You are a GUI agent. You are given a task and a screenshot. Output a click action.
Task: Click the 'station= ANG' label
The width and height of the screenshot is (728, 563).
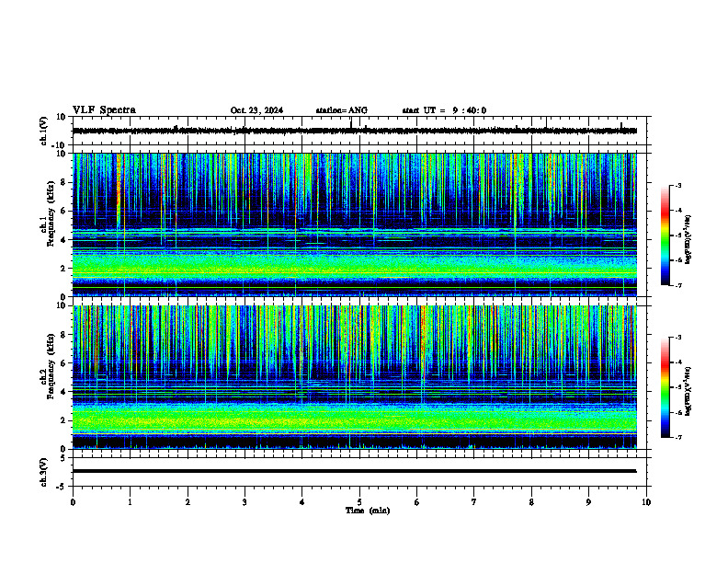tap(341, 110)
